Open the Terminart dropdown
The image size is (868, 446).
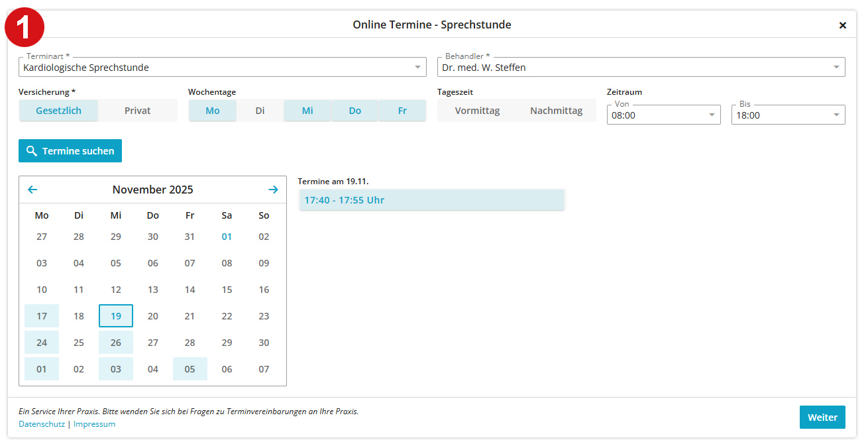pyautogui.click(x=222, y=67)
